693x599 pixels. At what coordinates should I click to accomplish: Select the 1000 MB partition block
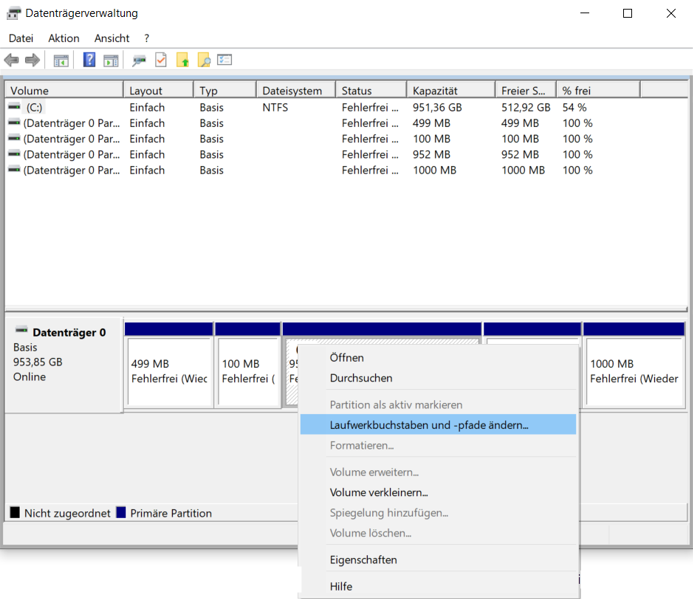[634, 371]
